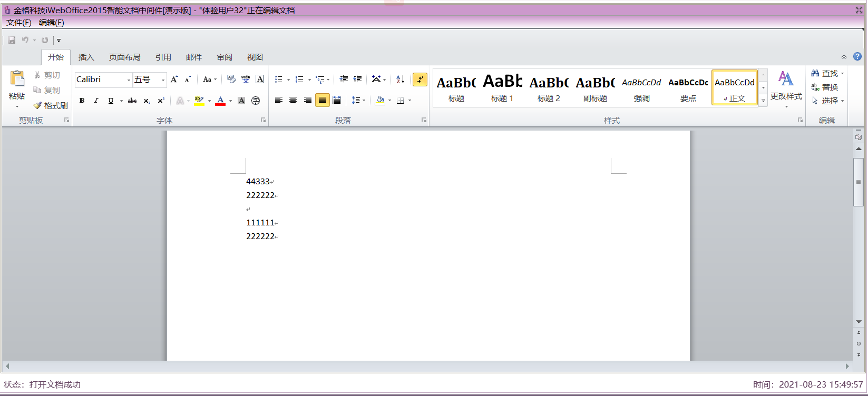Switch to the 插入 ribbon tab

tap(86, 57)
